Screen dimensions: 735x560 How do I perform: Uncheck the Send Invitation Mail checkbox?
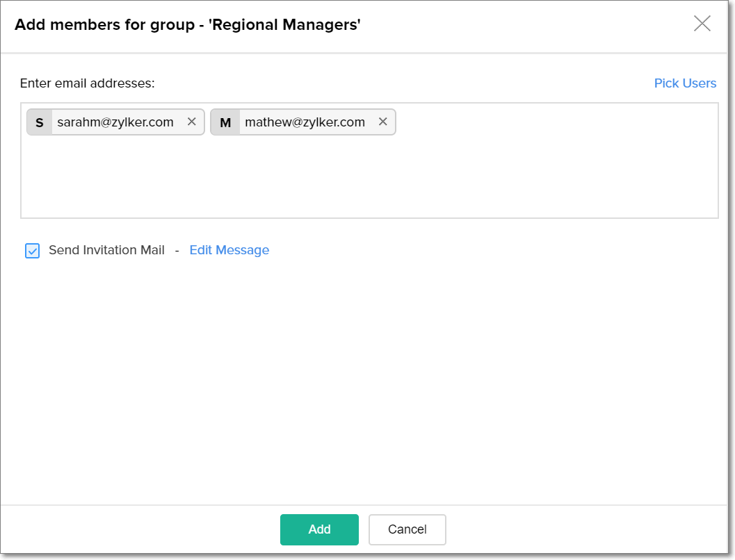point(33,251)
